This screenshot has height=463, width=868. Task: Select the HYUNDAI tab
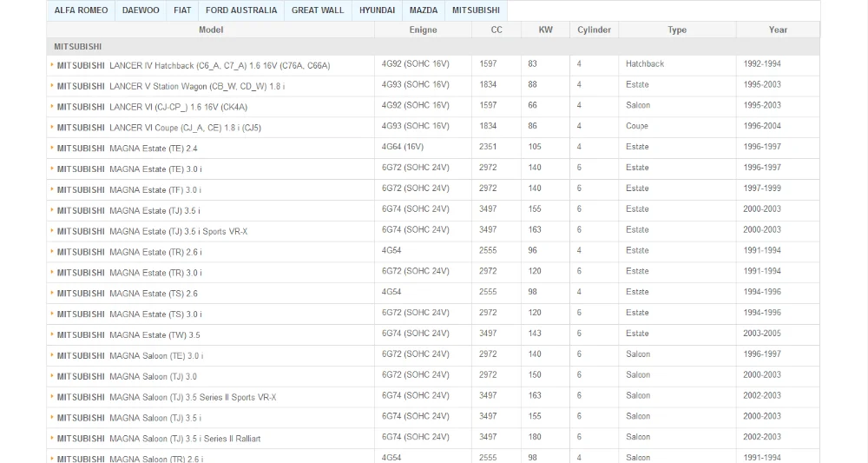pos(378,10)
